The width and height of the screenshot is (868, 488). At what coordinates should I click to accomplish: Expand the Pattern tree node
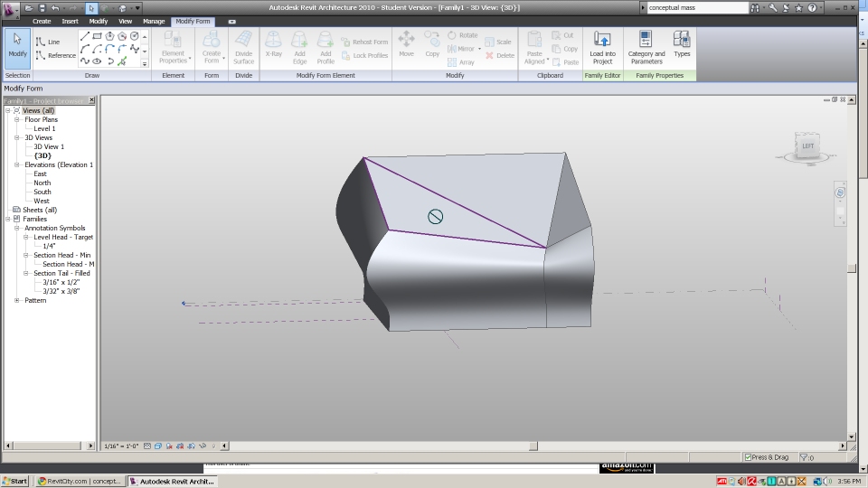pyautogui.click(x=17, y=300)
